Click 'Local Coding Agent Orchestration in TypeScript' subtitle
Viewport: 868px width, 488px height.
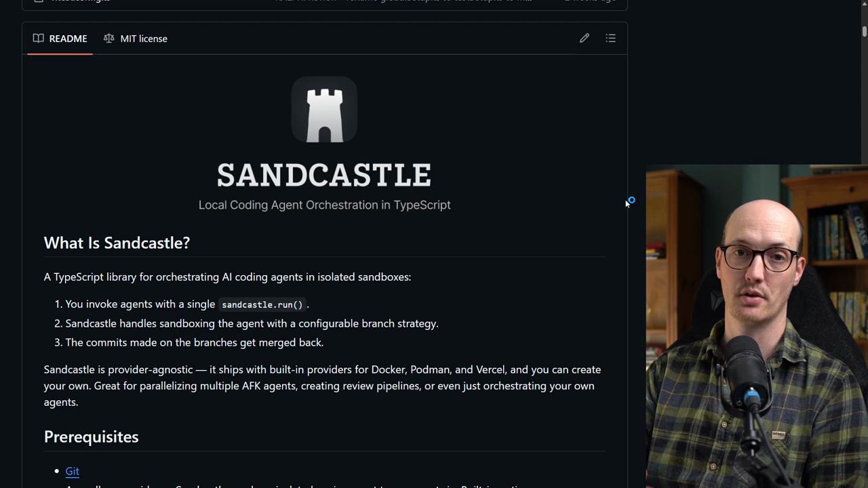[x=324, y=205]
